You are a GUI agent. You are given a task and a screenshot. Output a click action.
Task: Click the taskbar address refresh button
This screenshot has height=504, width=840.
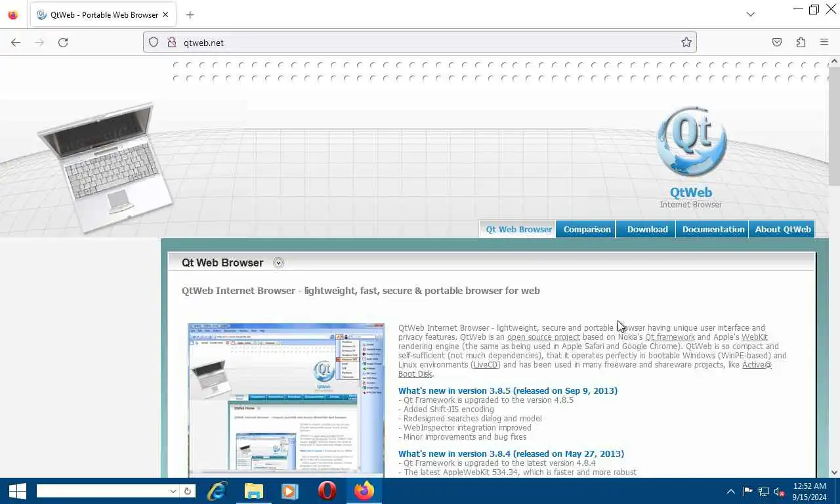(x=188, y=491)
